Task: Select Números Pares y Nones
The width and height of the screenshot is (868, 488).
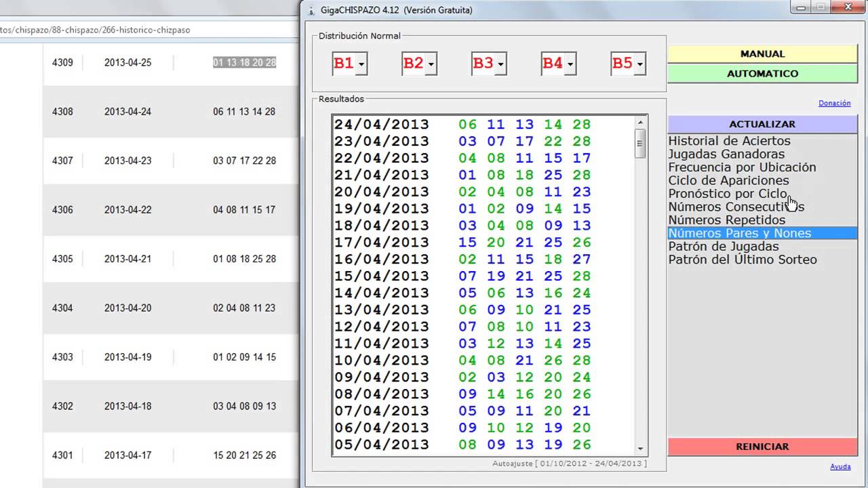Action: tap(762, 233)
